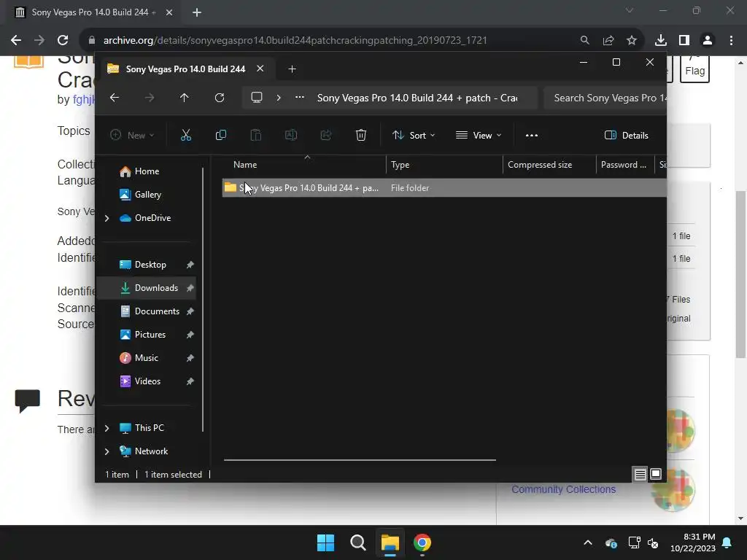This screenshot has width=747, height=560.
Task: Click the breadcrumb chevron after PC icon
Action: 279,98
